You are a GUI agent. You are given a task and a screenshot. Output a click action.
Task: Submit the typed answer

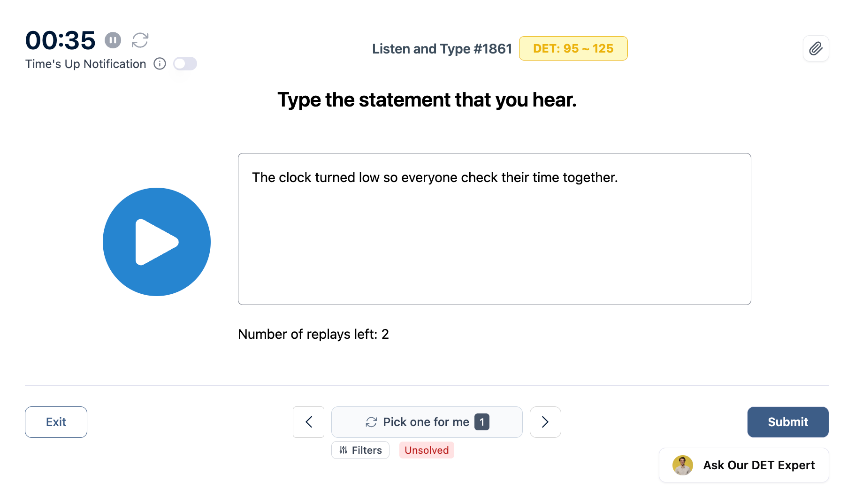(x=788, y=422)
